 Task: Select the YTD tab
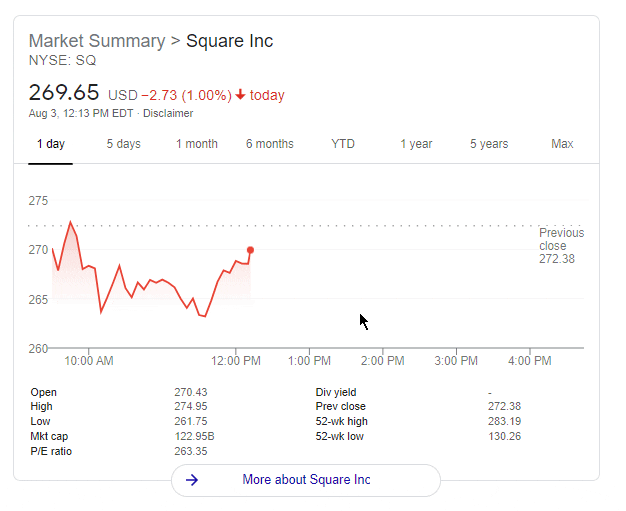point(343,144)
